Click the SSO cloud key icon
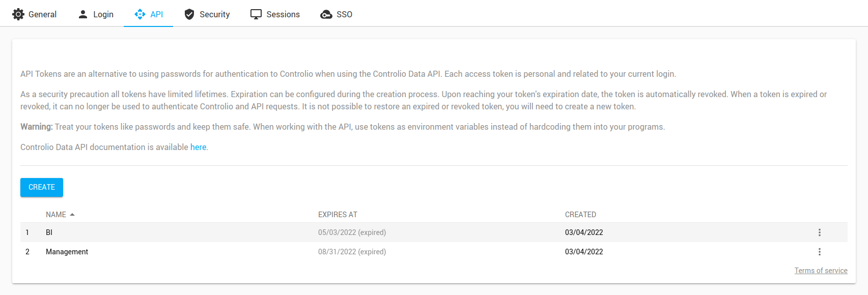This screenshot has height=295, width=868. tap(326, 14)
